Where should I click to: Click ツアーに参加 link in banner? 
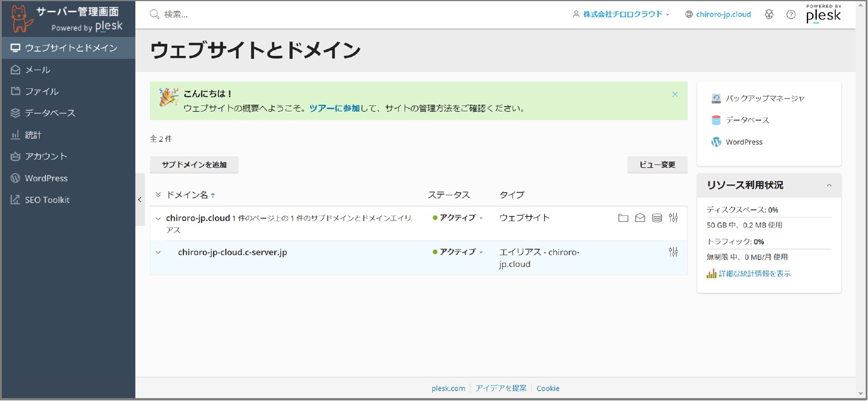click(x=334, y=108)
